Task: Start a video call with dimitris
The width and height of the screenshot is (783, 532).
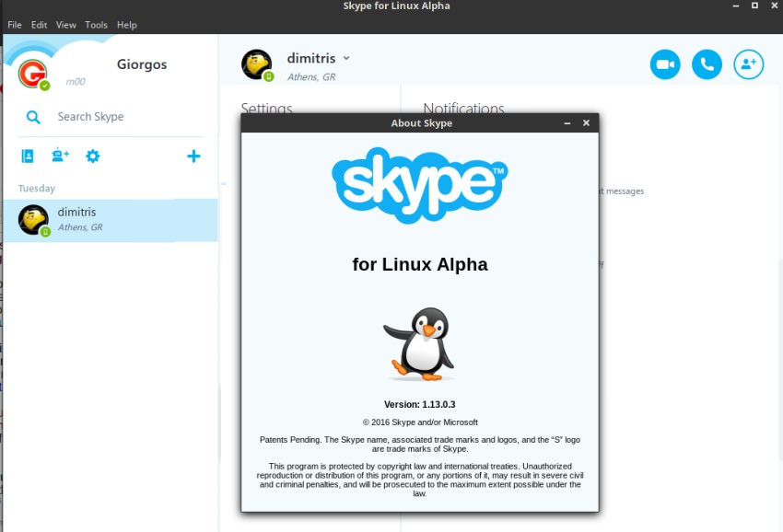Action: tap(664, 64)
